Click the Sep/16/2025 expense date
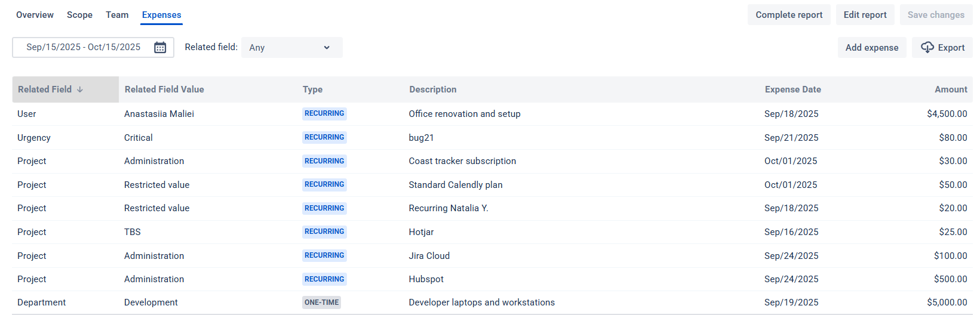This screenshot has height=315, width=980. click(x=791, y=232)
